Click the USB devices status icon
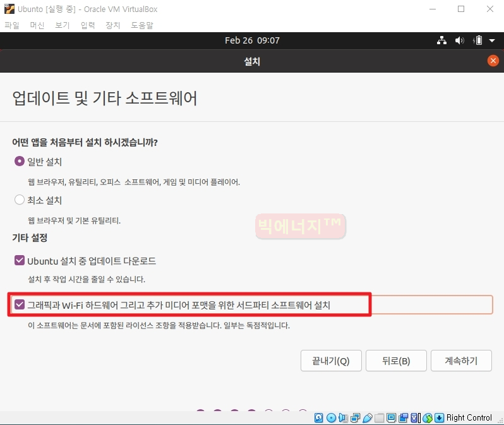 point(368,417)
